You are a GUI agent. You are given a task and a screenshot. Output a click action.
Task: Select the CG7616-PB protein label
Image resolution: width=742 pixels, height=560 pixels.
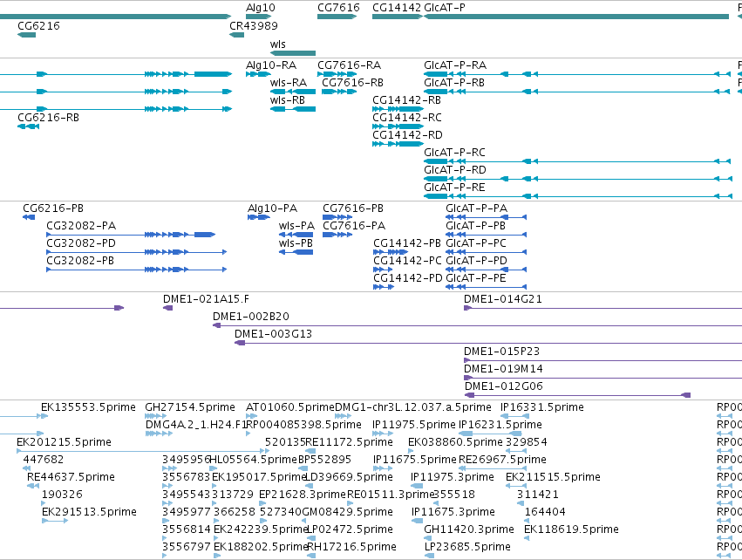[353, 208]
